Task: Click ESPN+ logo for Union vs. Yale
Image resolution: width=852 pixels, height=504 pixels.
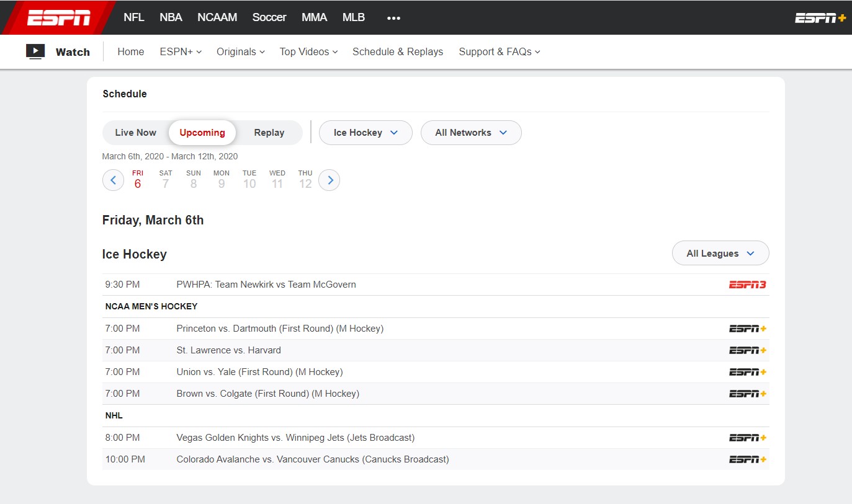Action: (x=748, y=372)
